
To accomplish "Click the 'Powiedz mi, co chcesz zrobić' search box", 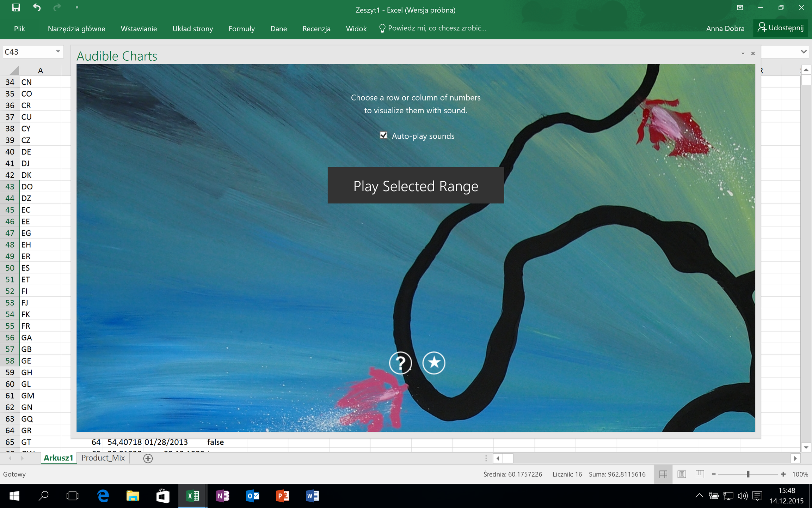I will coord(433,28).
